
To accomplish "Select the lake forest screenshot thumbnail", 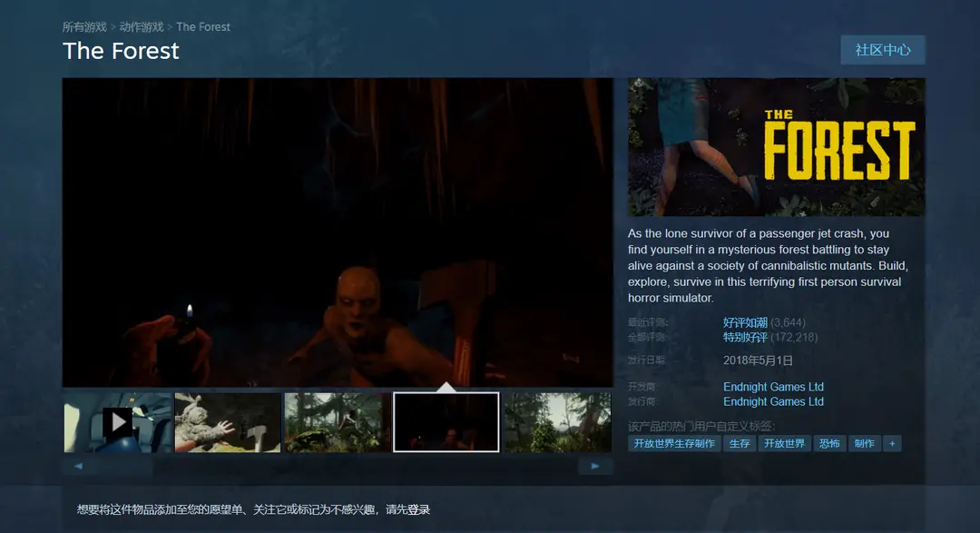I will 557,422.
